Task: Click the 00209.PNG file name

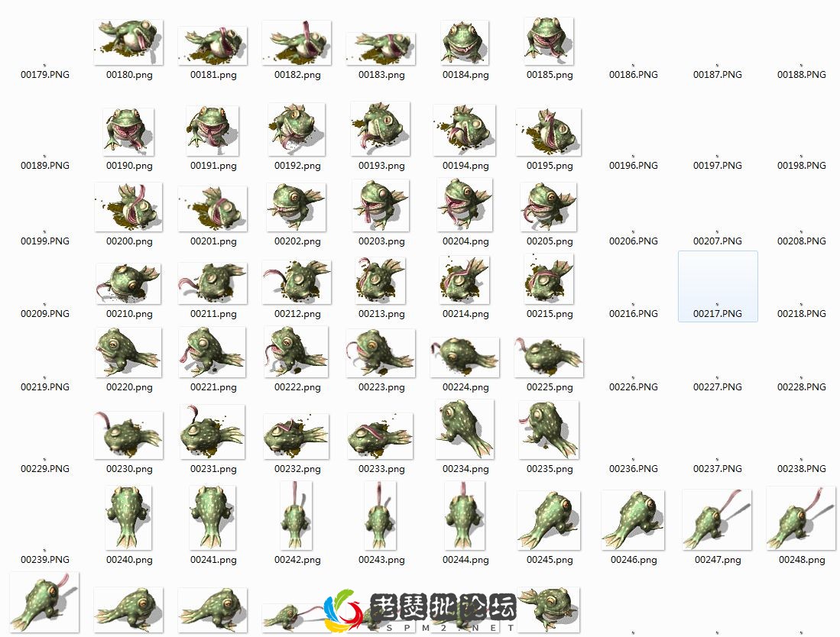Action: click(45, 313)
